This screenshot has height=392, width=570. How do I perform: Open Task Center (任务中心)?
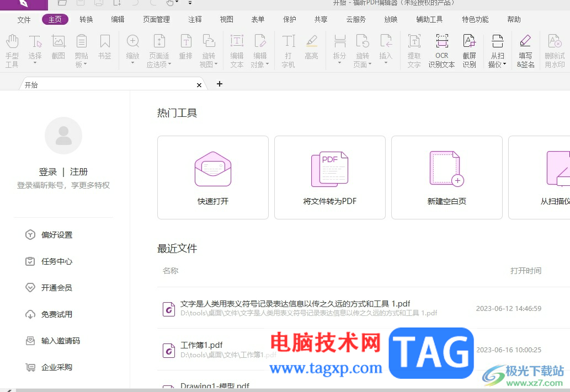(49, 261)
